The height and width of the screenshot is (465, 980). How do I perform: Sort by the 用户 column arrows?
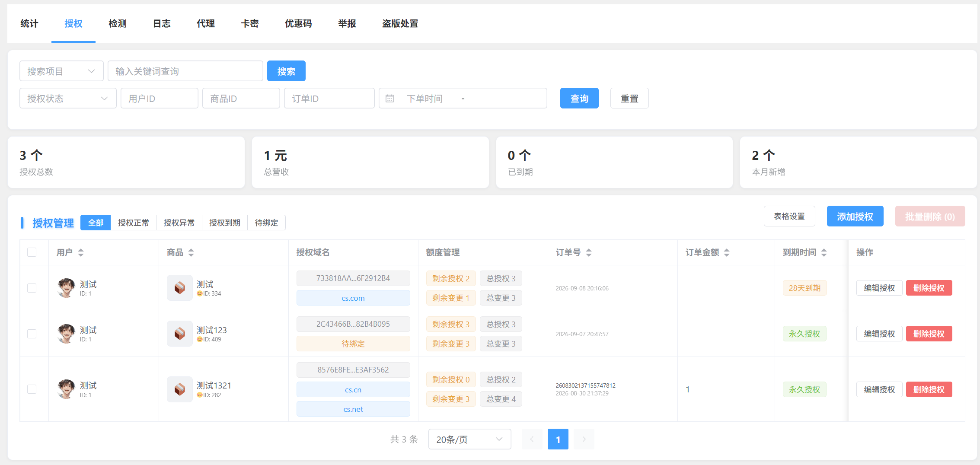[81, 252]
